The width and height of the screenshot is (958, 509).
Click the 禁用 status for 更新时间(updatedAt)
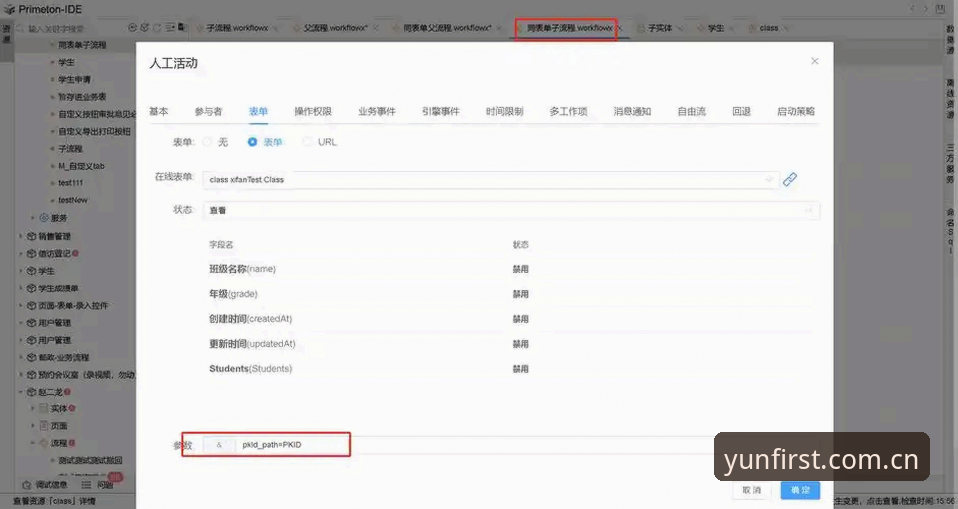pos(521,344)
